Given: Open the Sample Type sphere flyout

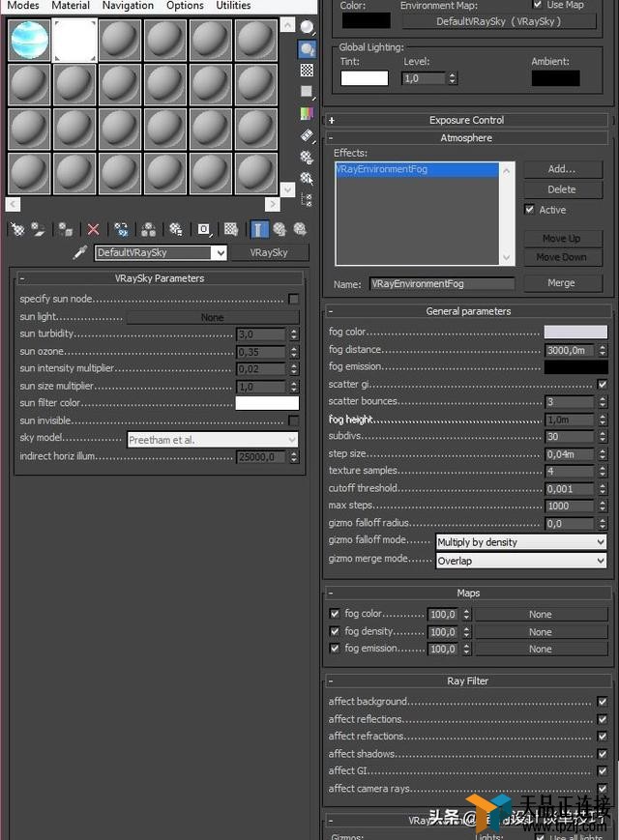Looking at the screenshot, I should (x=308, y=27).
